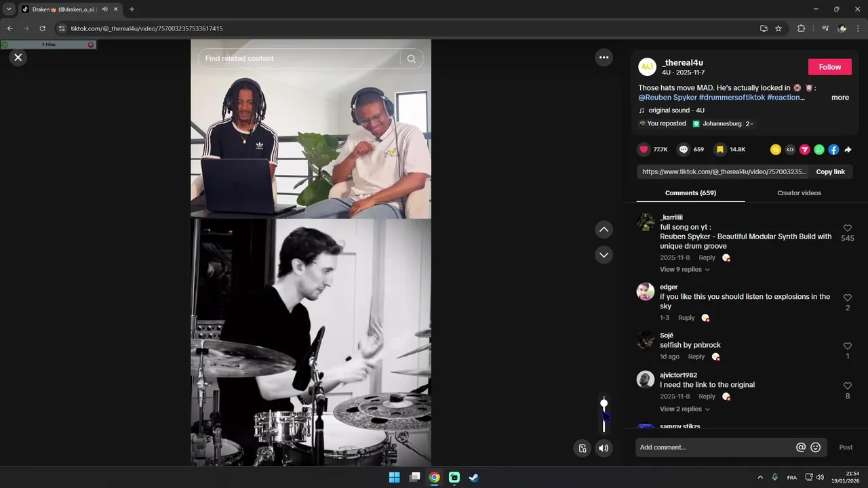Expand View 2 replies
The width and height of the screenshot is (868, 488).
[685, 409]
